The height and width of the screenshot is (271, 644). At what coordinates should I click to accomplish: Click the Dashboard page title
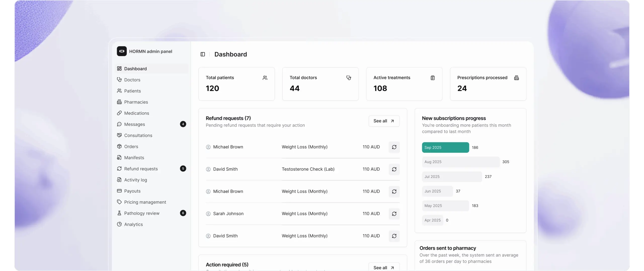[230, 54]
